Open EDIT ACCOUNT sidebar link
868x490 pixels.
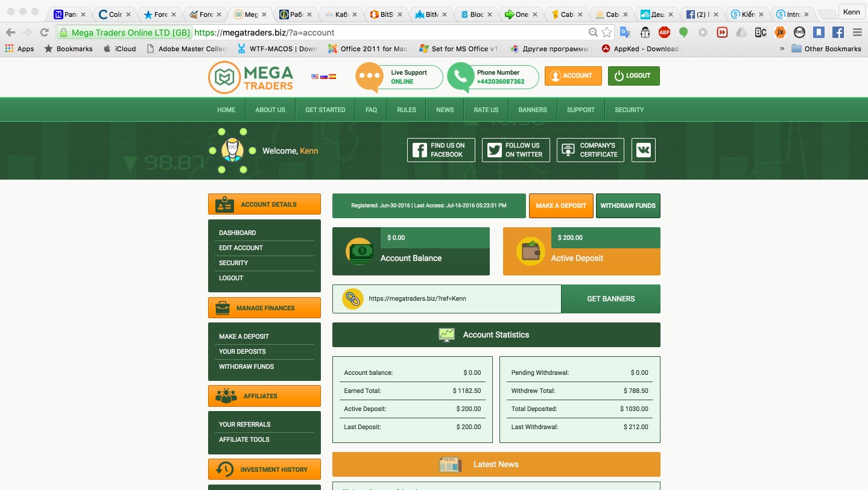pos(241,248)
